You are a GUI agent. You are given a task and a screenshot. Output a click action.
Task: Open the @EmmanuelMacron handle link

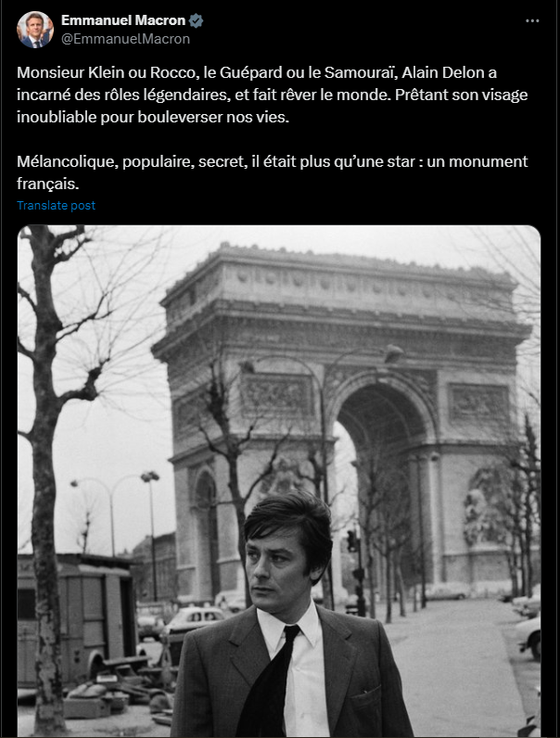coord(126,39)
